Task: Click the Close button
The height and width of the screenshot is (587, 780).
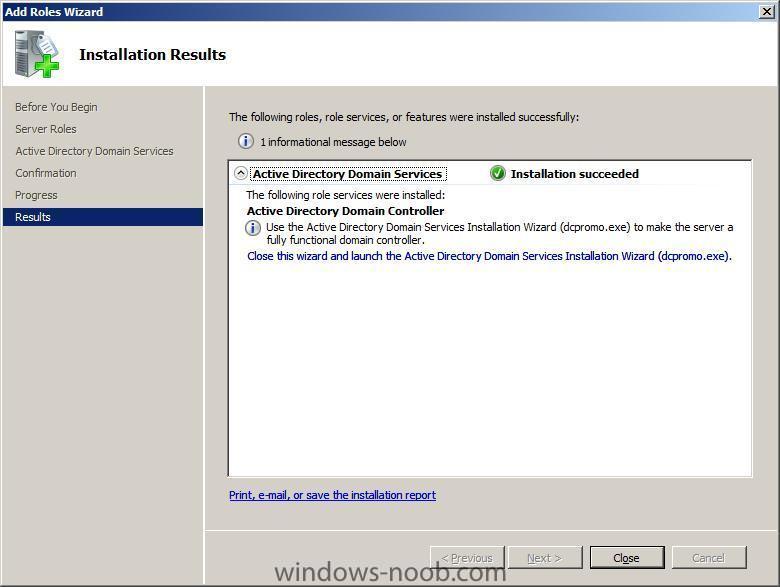Action: tap(627, 558)
